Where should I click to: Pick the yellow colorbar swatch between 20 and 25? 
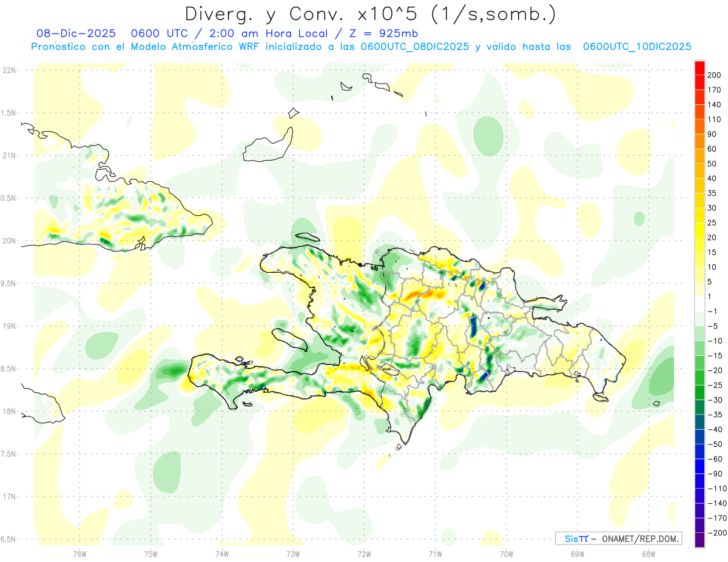700,230
